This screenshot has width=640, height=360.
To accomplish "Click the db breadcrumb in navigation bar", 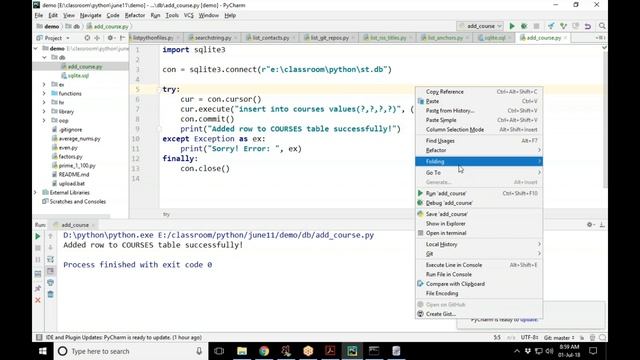I will 73,27.
